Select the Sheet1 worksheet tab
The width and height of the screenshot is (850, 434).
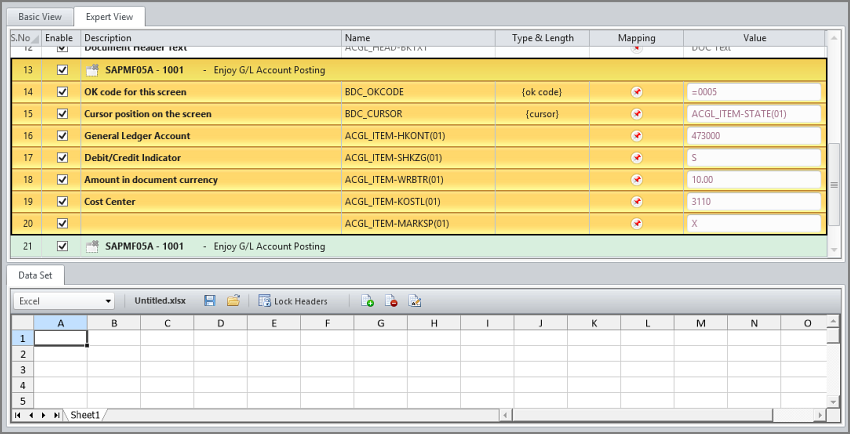point(85,414)
